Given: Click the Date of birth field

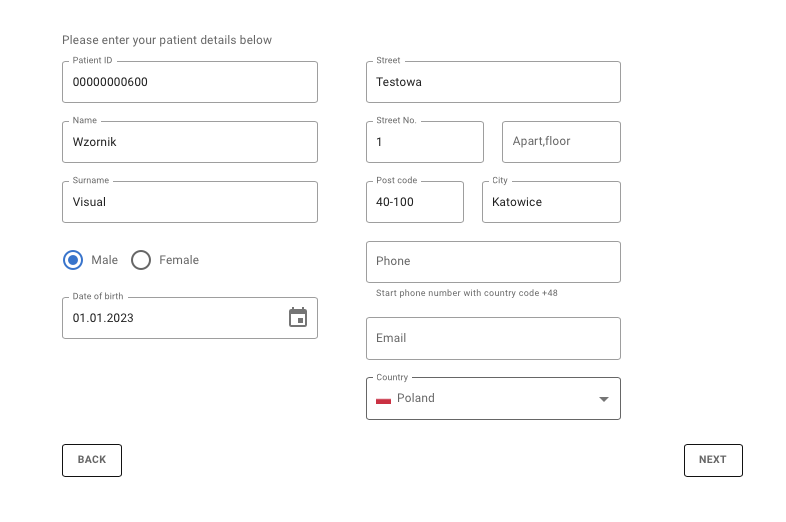Looking at the screenshot, I should point(170,318).
